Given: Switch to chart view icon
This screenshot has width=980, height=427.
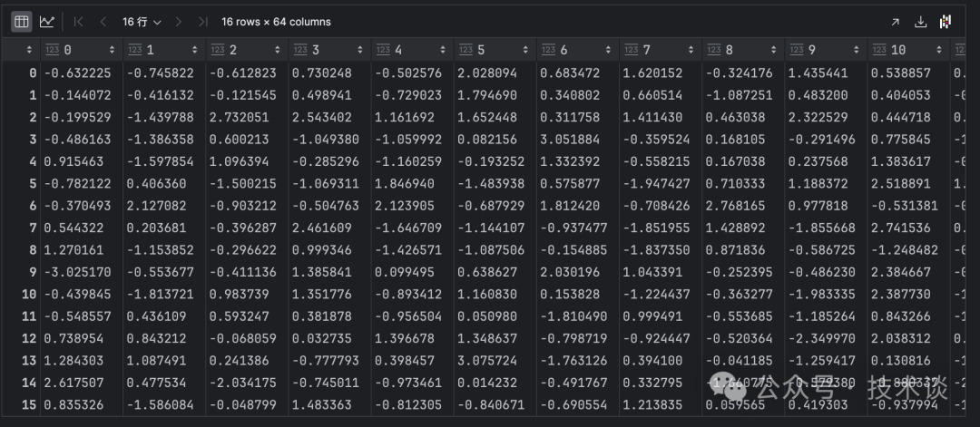Looking at the screenshot, I should click(47, 22).
